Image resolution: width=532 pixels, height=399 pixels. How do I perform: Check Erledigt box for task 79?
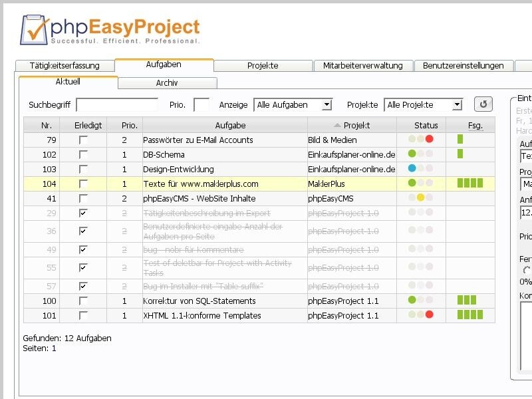point(83,140)
